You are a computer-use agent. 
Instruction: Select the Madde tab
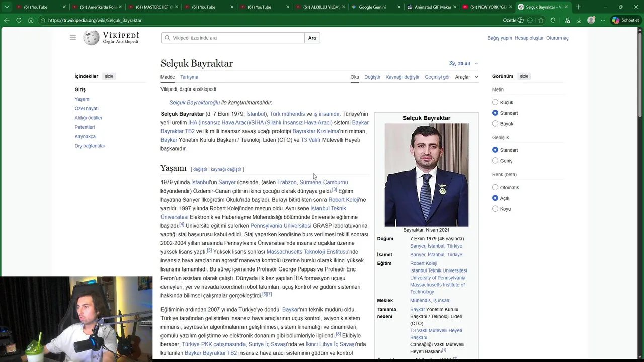168,77
